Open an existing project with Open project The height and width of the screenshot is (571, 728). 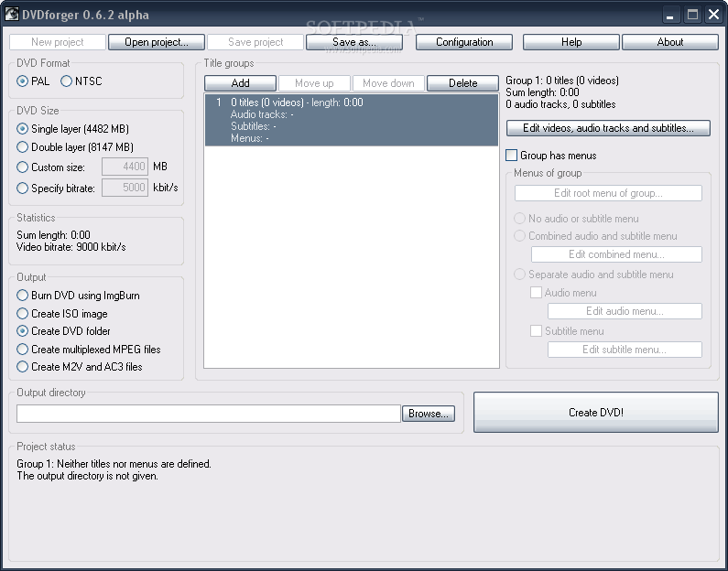point(157,42)
